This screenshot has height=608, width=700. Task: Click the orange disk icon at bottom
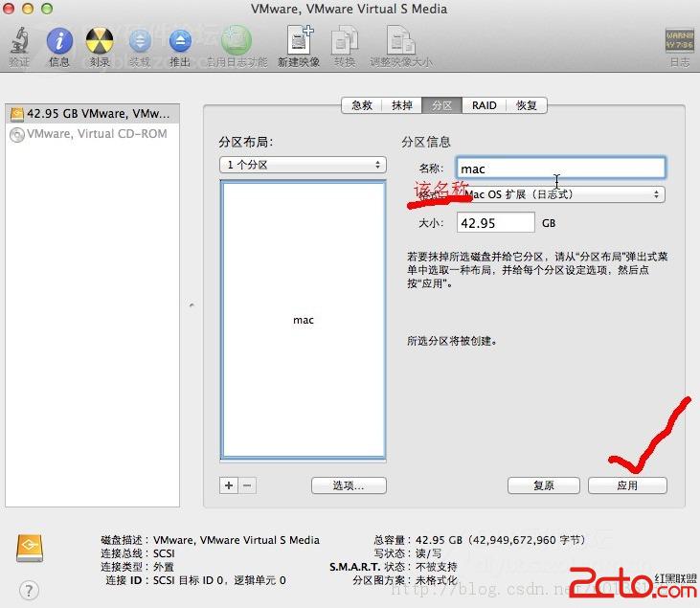coord(30,548)
